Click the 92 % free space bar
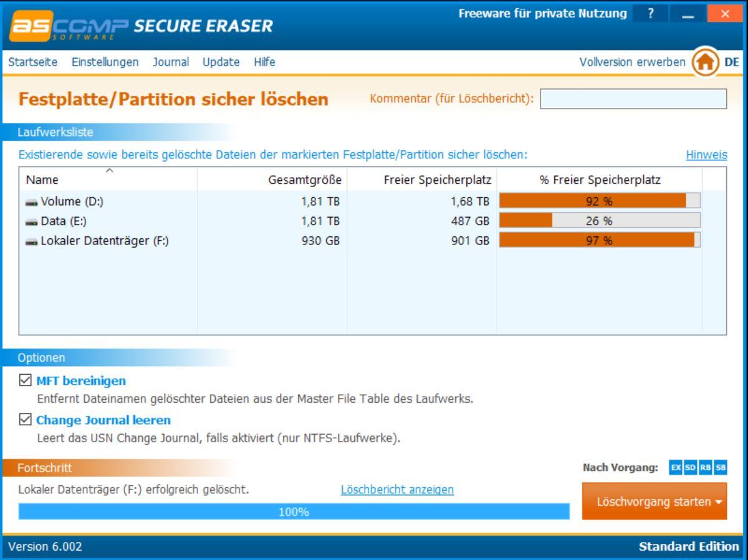Image resolution: width=748 pixels, height=560 pixels. click(x=600, y=201)
